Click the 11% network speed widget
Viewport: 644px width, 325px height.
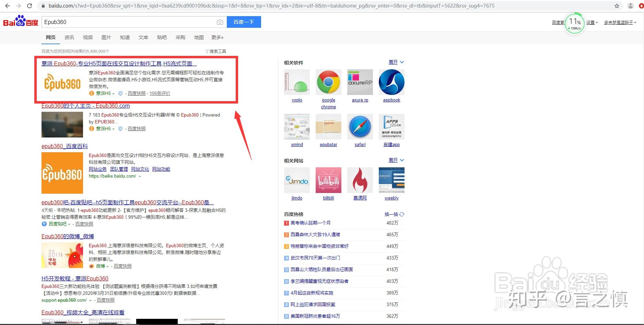(575, 23)
